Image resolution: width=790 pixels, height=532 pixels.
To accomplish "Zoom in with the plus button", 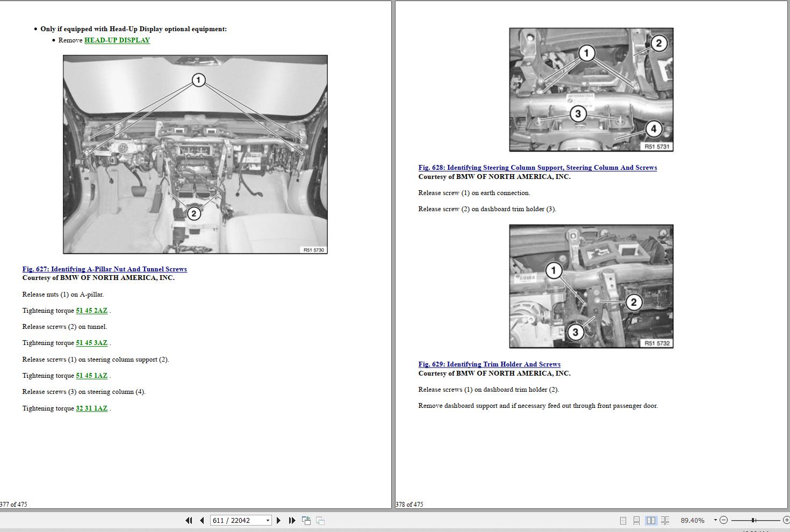I will [x=786, y=520].
